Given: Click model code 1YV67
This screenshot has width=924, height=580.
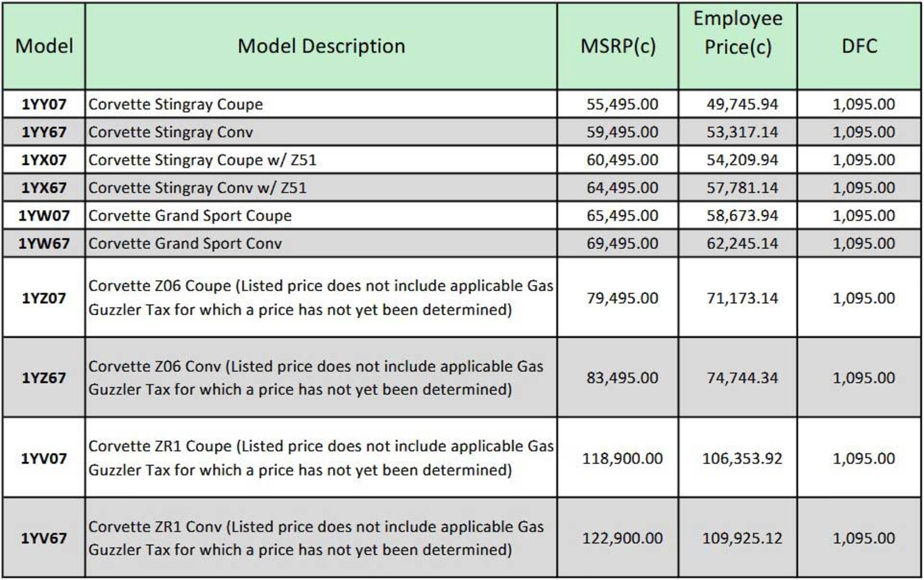Looking at the screenshot, I should coord(44,538).
